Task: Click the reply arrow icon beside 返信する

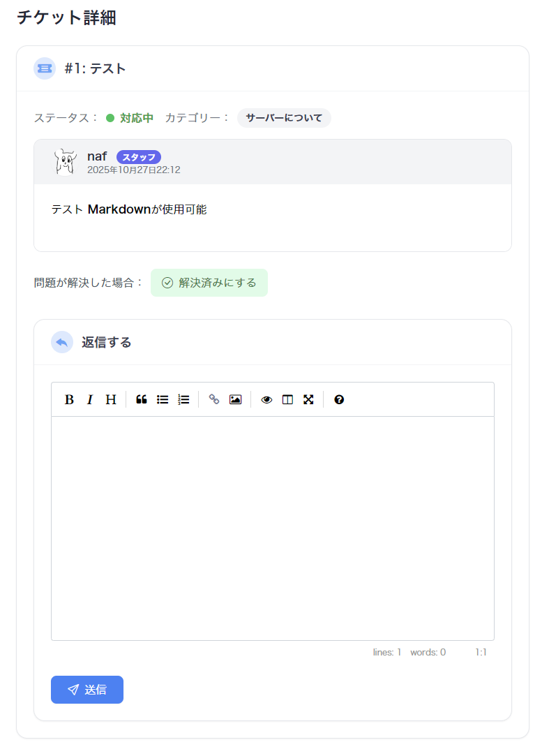Action: [x=62, y=342]
